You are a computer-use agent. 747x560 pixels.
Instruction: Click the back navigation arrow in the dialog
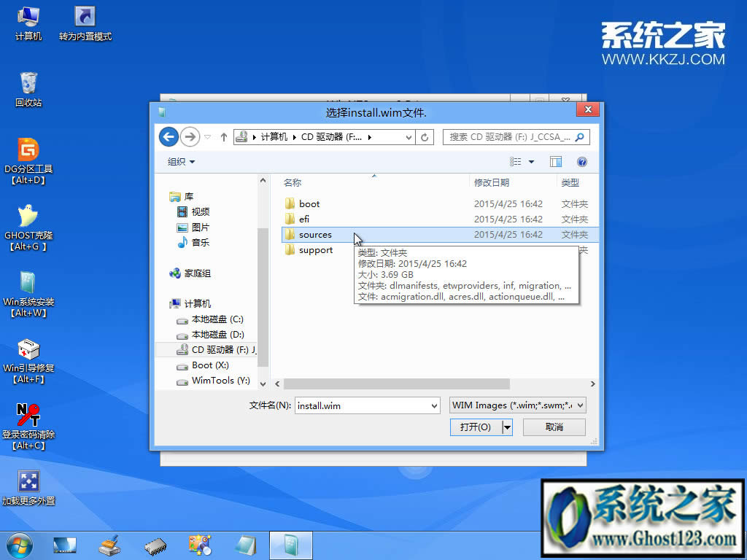(168, 137)
